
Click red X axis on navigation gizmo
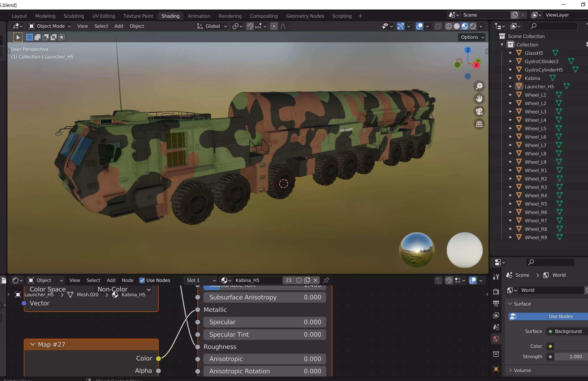click(476, 65)
